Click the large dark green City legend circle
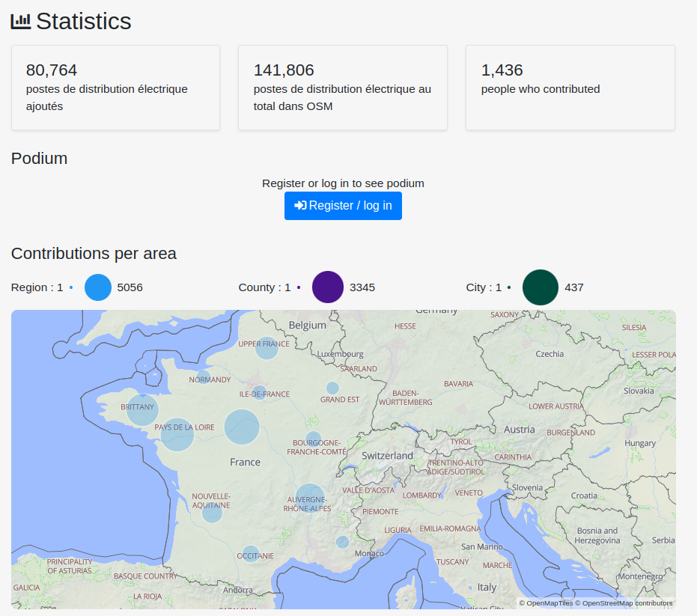Screen dimensions: 697x616 540,287
